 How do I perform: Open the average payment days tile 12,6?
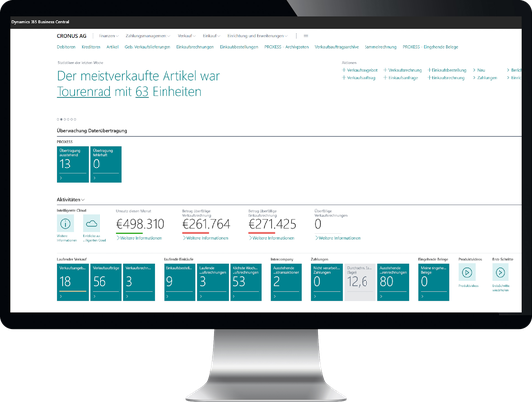(360, 282)
